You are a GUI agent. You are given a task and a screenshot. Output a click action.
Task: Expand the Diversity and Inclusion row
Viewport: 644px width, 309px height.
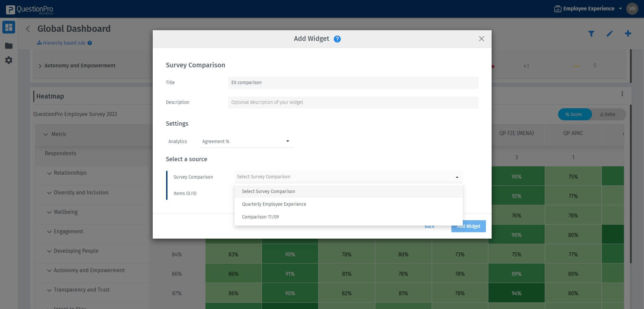[49, 193]
